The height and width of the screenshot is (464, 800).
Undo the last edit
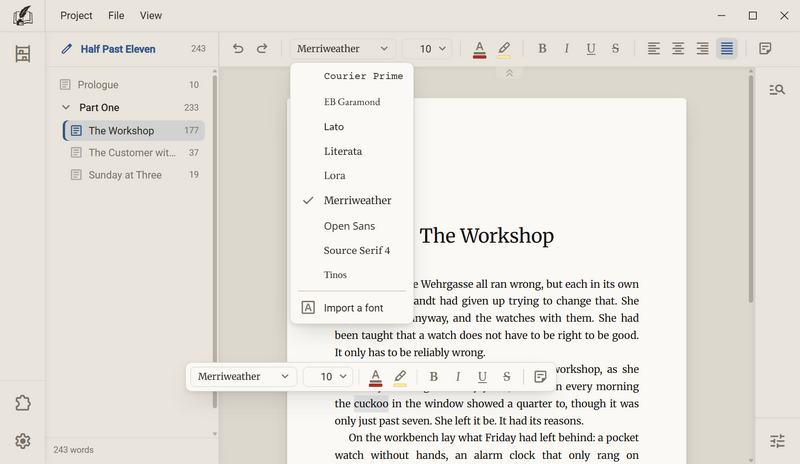238,48
